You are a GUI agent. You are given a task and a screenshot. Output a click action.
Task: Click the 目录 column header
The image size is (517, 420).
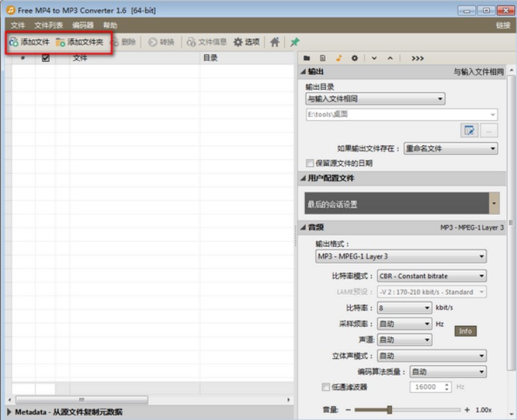click(x=247, y=58)
